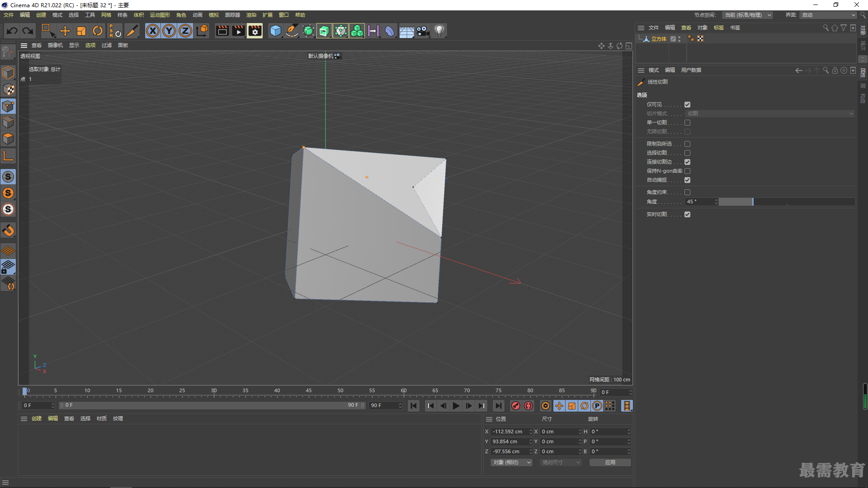Disable the 自动捕捉 checkbox
The height and width of the screenshot is (488, 868).
(687, 180)
